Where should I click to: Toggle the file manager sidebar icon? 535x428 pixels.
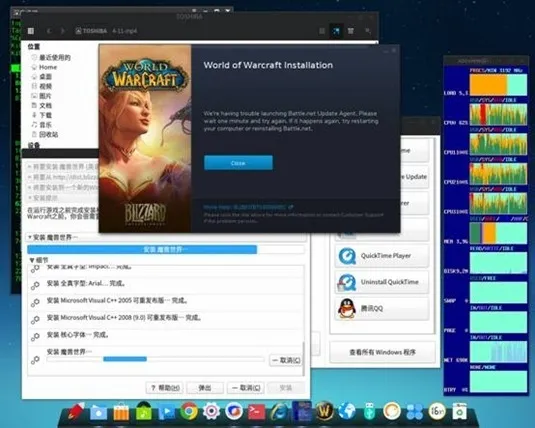(x=31, y=31)
